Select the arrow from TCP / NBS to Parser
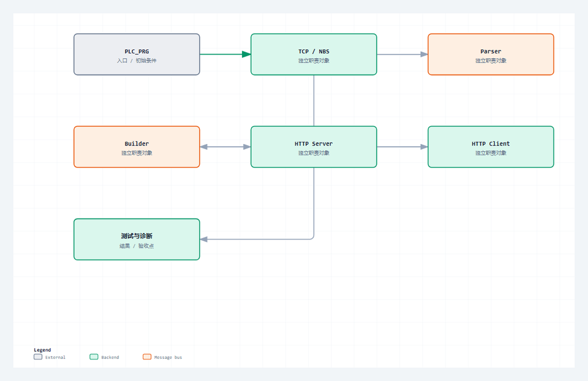Image resolution: width=588 pixels, height=381 pixels. (402, 54)
